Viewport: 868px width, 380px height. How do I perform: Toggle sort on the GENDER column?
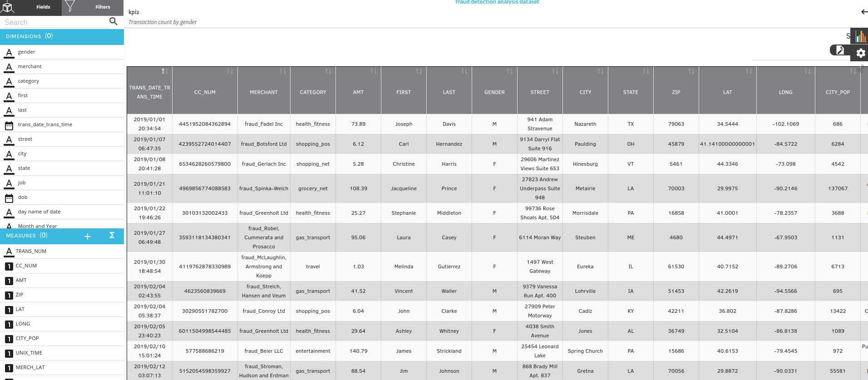point(509,71)
